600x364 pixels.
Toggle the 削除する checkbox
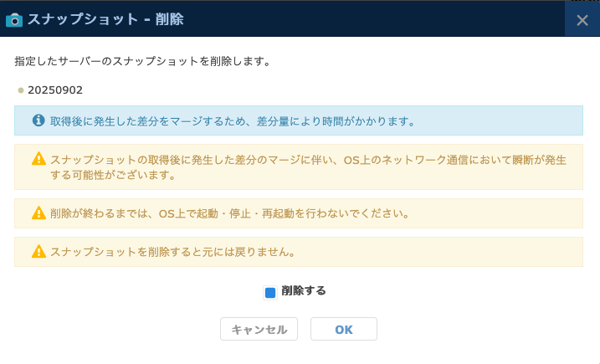(x=270, y=292)
